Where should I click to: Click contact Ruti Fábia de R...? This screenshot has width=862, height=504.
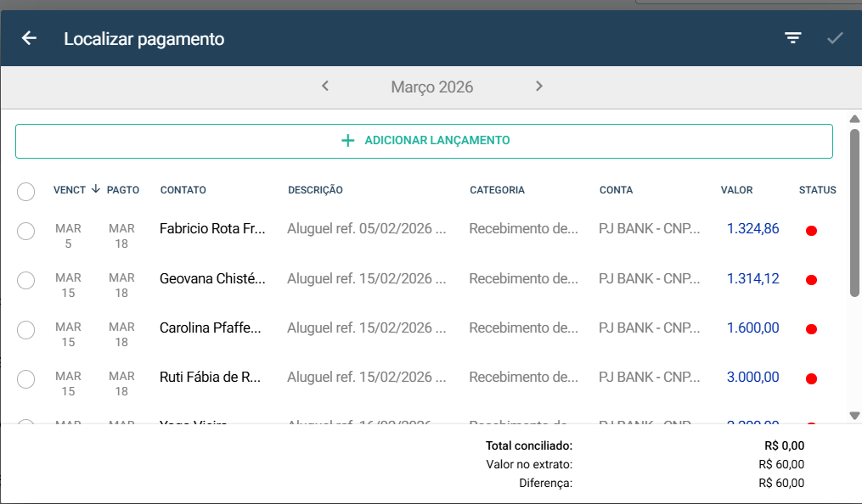(210, 378)
